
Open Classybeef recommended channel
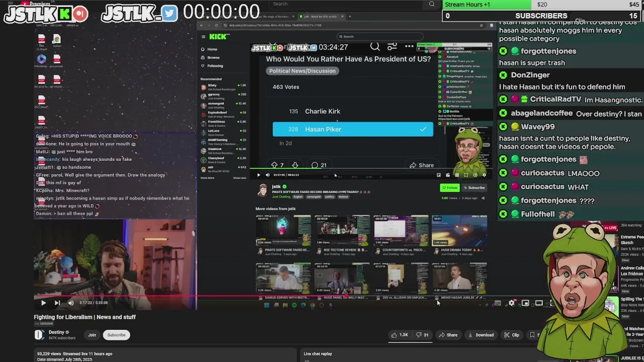pos(223,159)
